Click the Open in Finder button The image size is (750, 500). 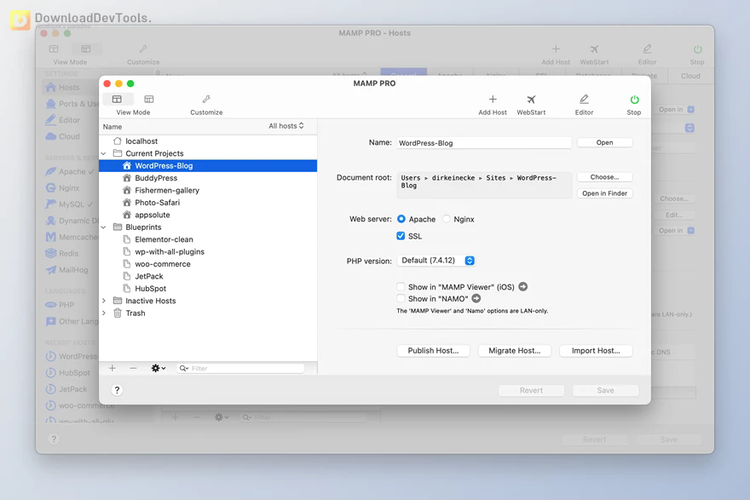coord(605,193)
